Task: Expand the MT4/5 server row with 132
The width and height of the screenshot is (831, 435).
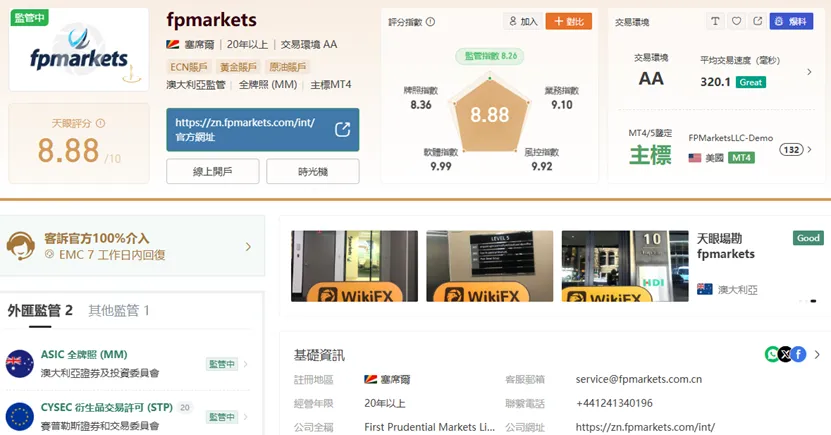Action: (x=809, y=149)
